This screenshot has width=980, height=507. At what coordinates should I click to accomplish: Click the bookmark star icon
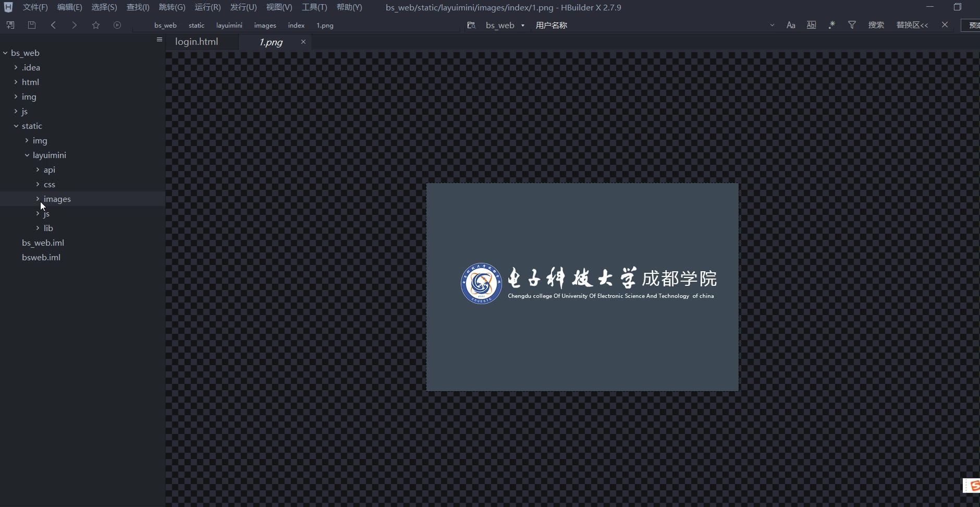click(96, 25)
